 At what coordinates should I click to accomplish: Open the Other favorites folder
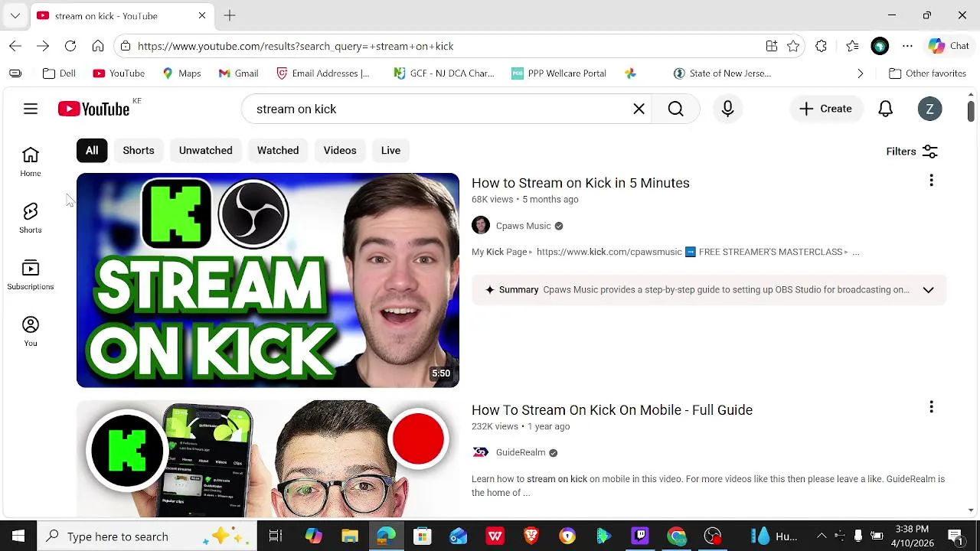point(927,73)
